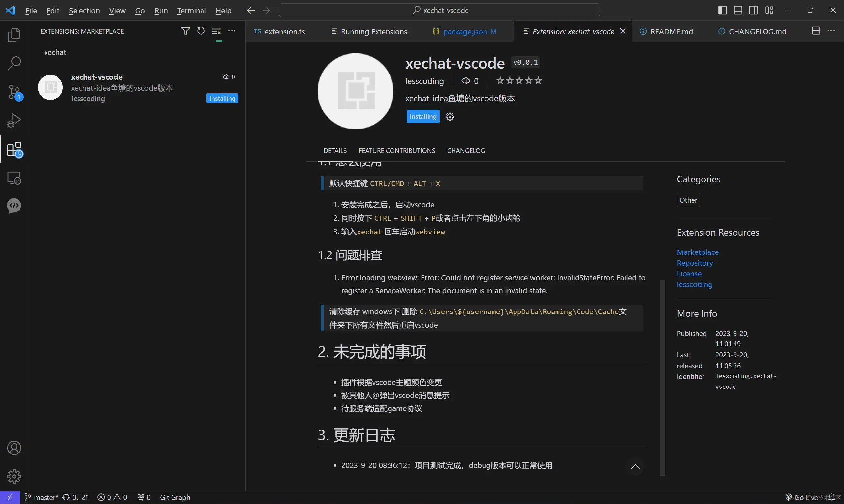
Task: Click the Repository resource link
Action: [x=695, y=263]
